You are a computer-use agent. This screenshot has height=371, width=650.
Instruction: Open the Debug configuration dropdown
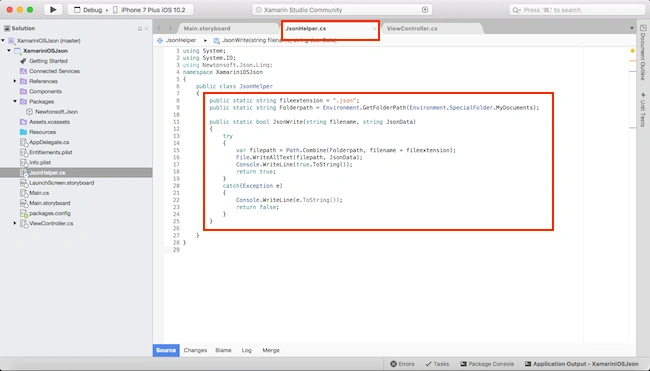[88, 10]
